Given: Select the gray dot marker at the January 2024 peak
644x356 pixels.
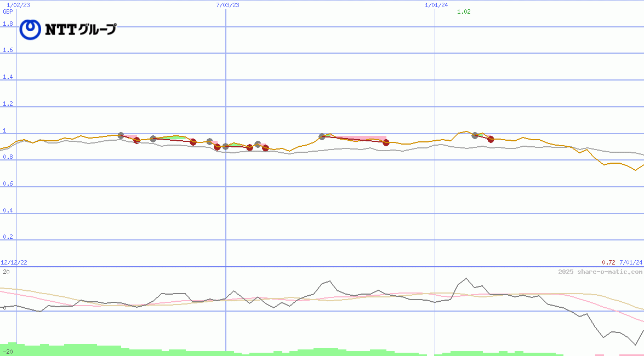Looking at the screenshot, I should tap(475, 135).
